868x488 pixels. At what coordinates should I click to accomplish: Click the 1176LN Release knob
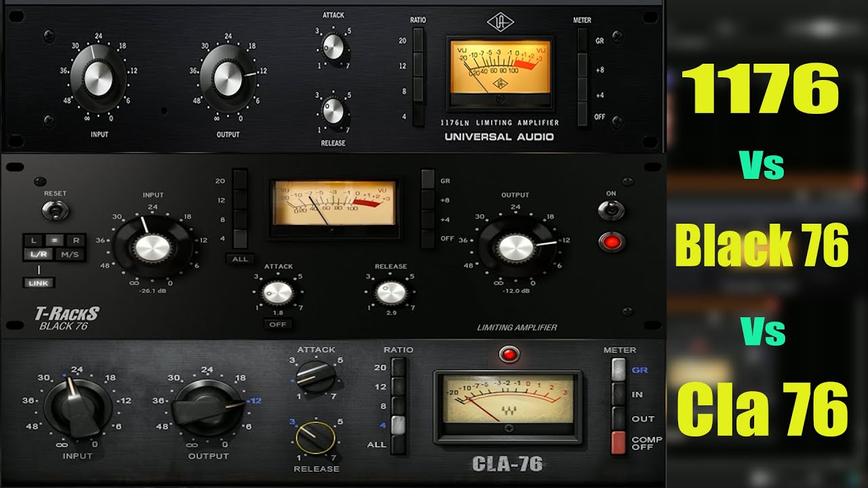click(333, 110)
